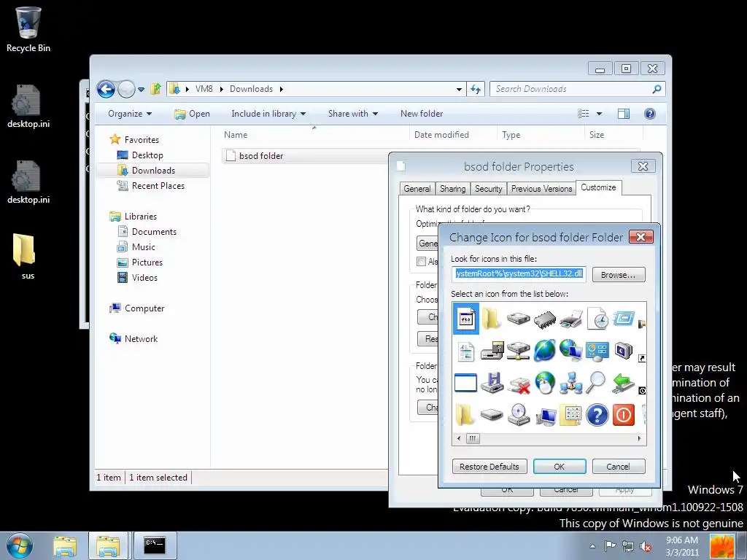Expand the VM8 breadcrumb arrow

click(222, 89)
